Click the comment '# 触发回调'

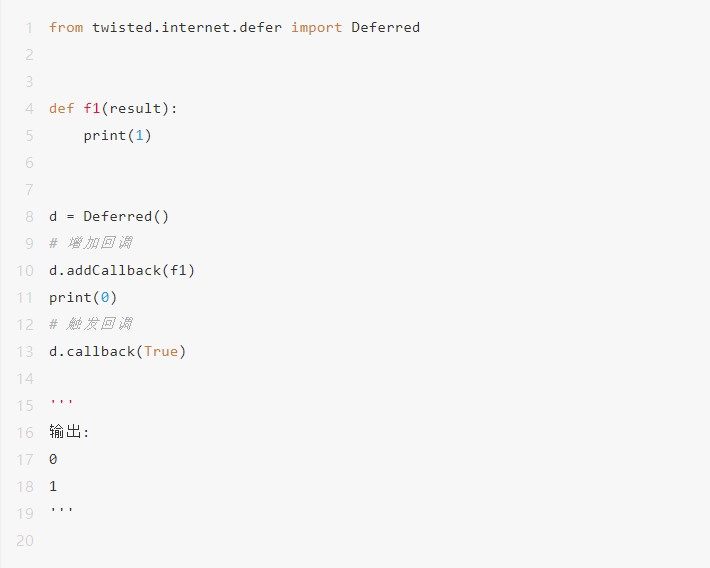point(91,324)
